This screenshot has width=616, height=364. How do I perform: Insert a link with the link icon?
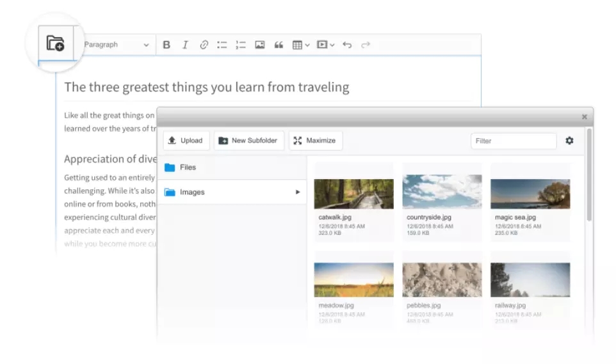click(x=204, y=45)
